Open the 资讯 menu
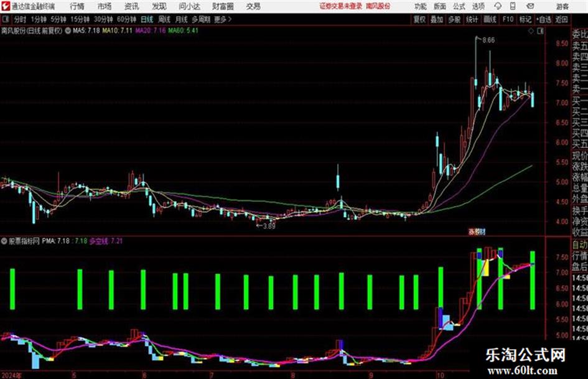 point(132,6)
